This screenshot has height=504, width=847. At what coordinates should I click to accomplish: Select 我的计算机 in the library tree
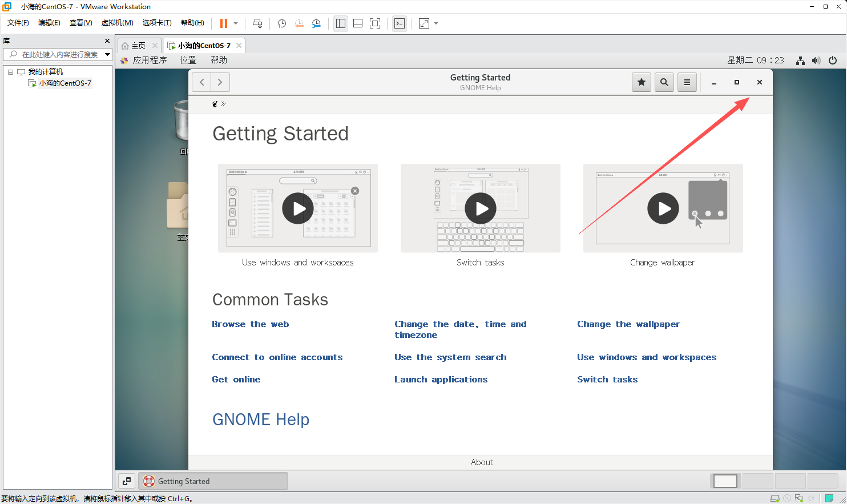coord(46,72)
